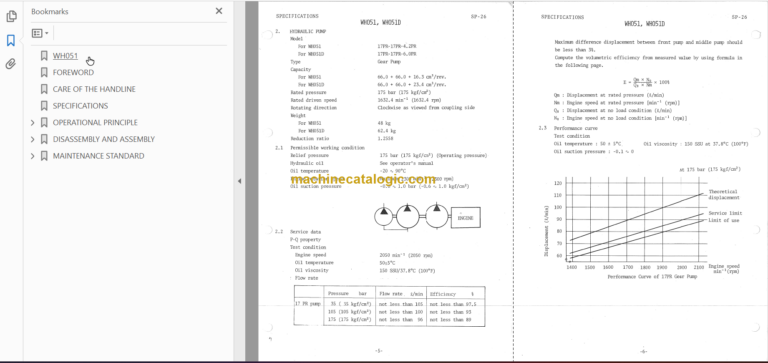Click the bookmark icon beside SPECIFICATIONS
Screen dimensions: 768x363
(x=44, y=106)
